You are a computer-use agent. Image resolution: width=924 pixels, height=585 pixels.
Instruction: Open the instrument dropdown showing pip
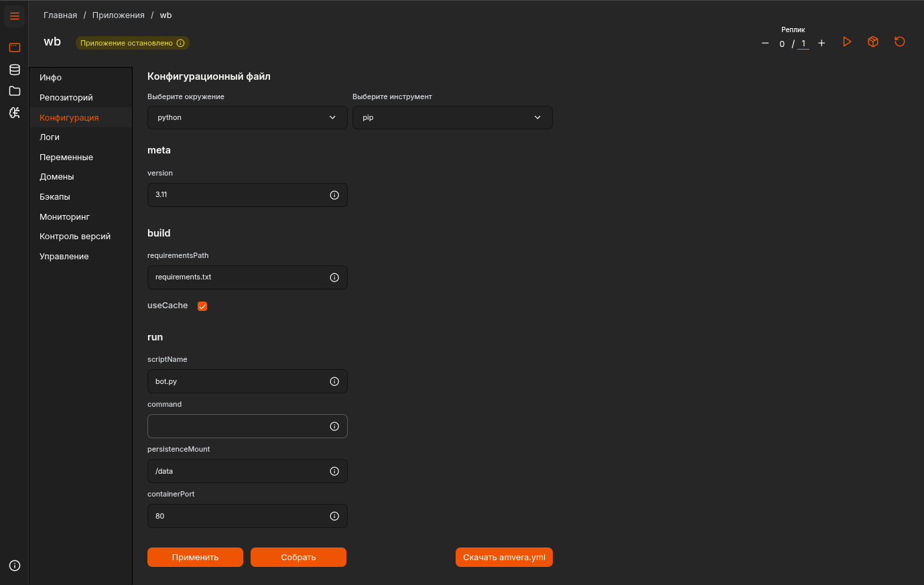coord(452,118)
